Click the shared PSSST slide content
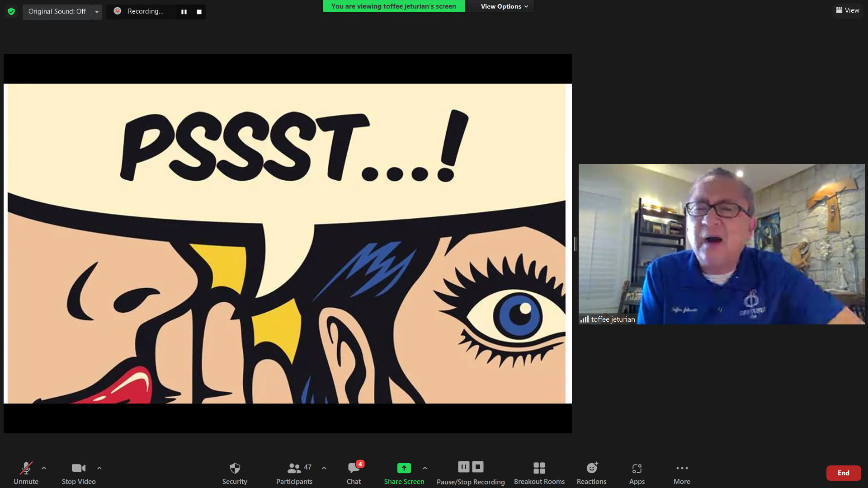The image size is (868, 488). click(x=288, y=244)
